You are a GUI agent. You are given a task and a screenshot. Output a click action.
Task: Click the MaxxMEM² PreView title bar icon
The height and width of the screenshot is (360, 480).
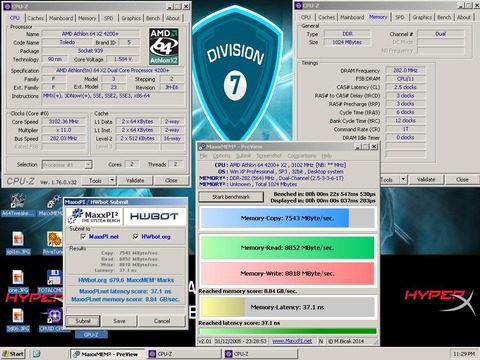tap(201, 147)
